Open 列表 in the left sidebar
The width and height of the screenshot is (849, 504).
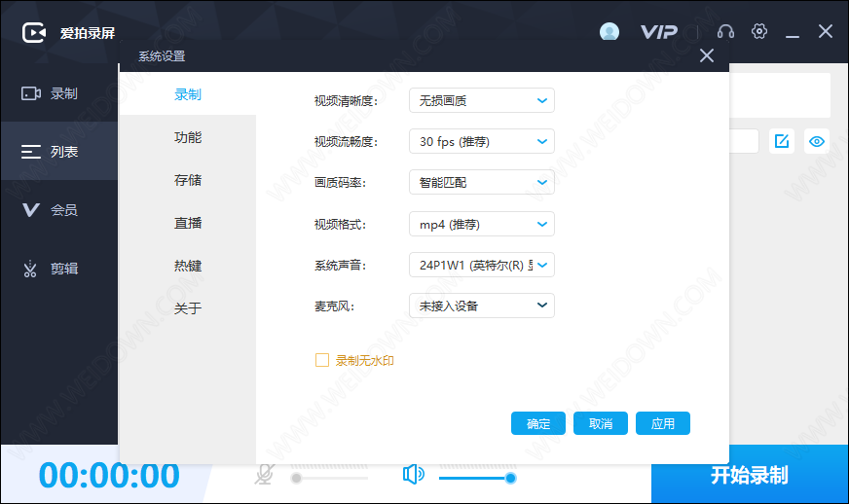(x=58, y=152)
